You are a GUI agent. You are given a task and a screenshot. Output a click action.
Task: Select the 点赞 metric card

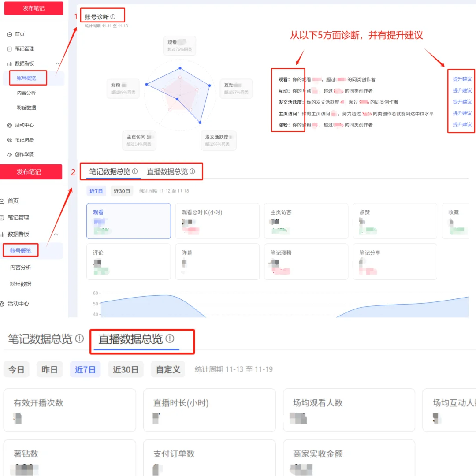[x=395, y=221]
